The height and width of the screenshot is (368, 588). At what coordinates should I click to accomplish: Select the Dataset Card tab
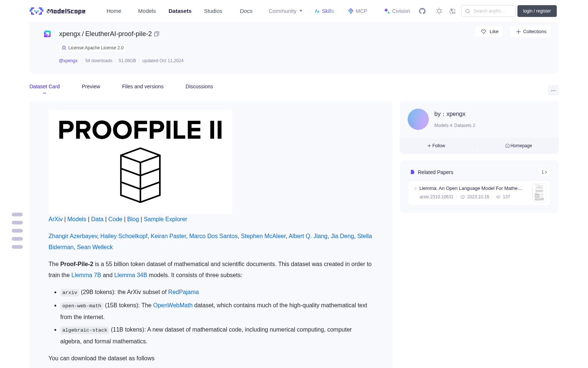pyautogui.click(x=44, y=86)
